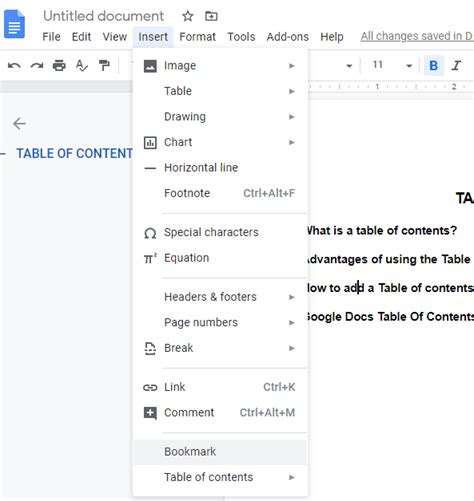The height and width of the screenshot is (501, 474).
Task: Redo the last action
Action: [37, 66]
